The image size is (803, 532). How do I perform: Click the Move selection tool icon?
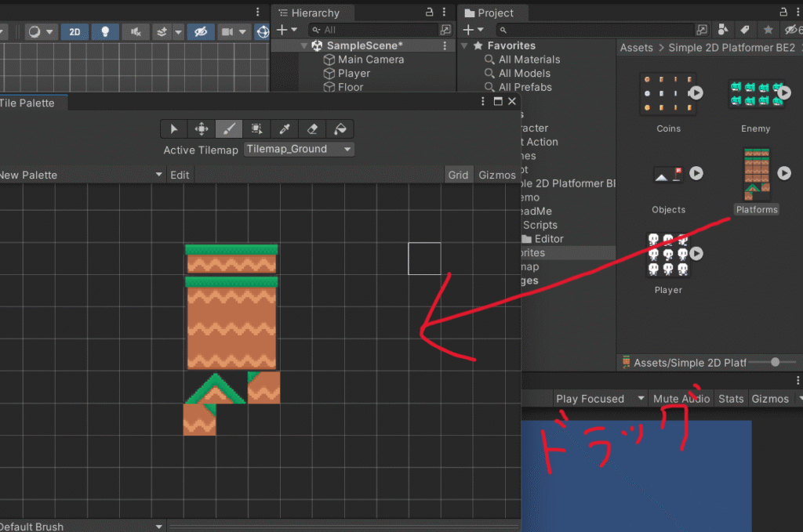point(202,129)
